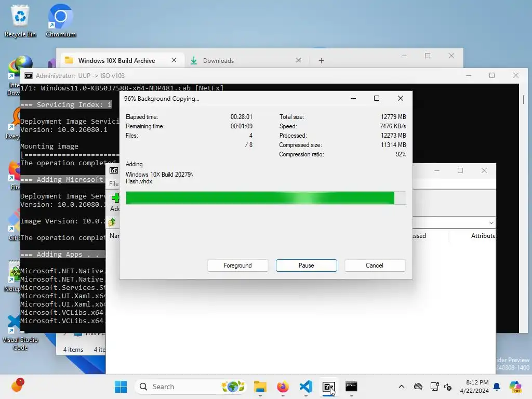Image resolution: width=532 pixels, height=399 pixels.
Task: Select the 7-Zip taskbar icon
Action: coord(328,387)
